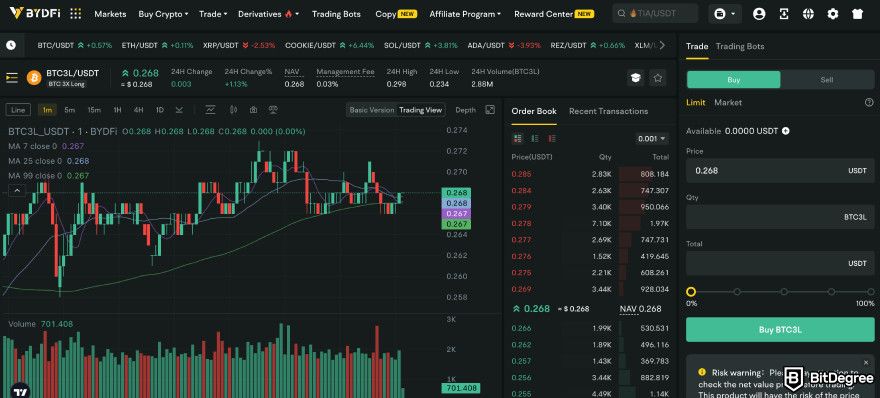Open Trading Bots in top navigation
880x398 pixels.
click(x=336, y=14)
